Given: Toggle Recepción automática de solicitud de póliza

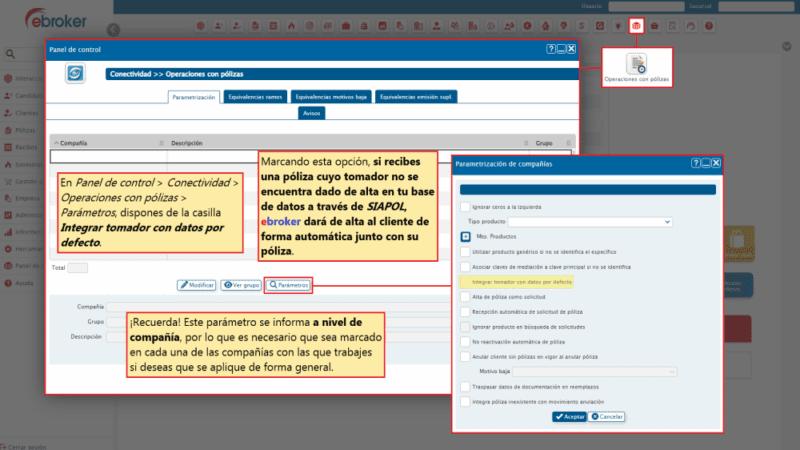Looking at the screenshot, I should pyautogui.click(x=465, y=312).
